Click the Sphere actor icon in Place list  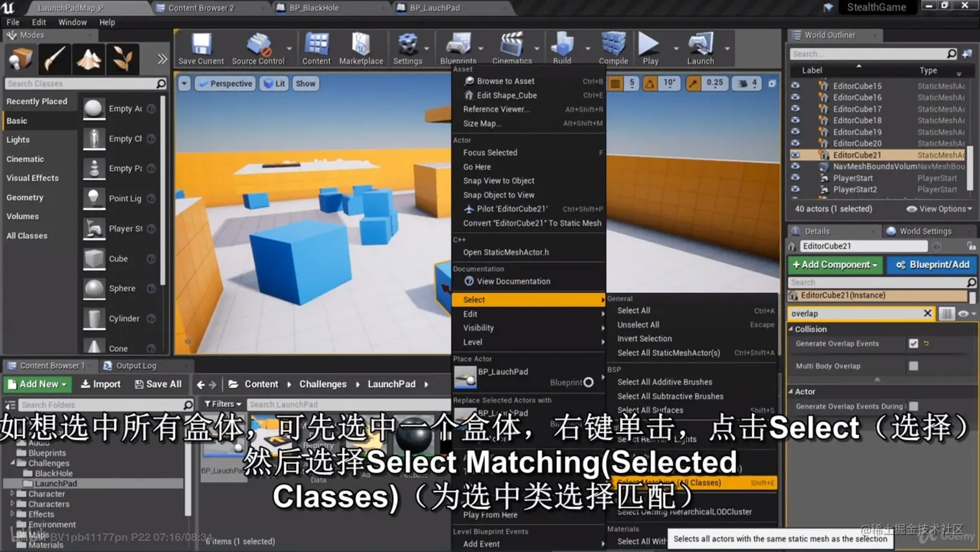click(94, 289)
